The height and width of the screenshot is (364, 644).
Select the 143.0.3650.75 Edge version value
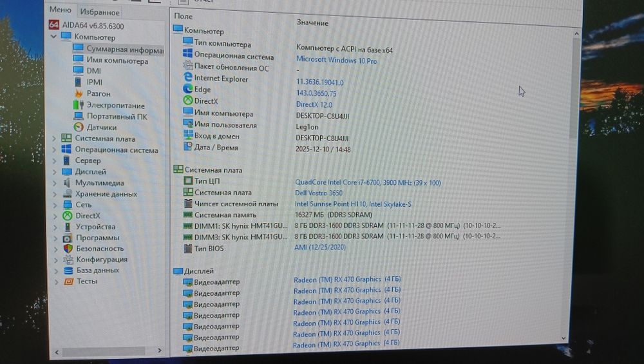316,93
